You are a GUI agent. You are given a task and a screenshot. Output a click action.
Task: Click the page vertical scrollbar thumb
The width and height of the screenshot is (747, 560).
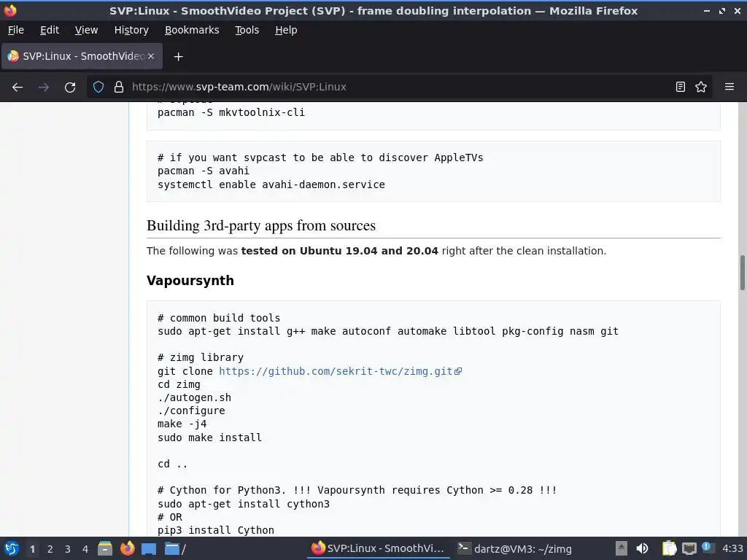[x=742, y=273]
